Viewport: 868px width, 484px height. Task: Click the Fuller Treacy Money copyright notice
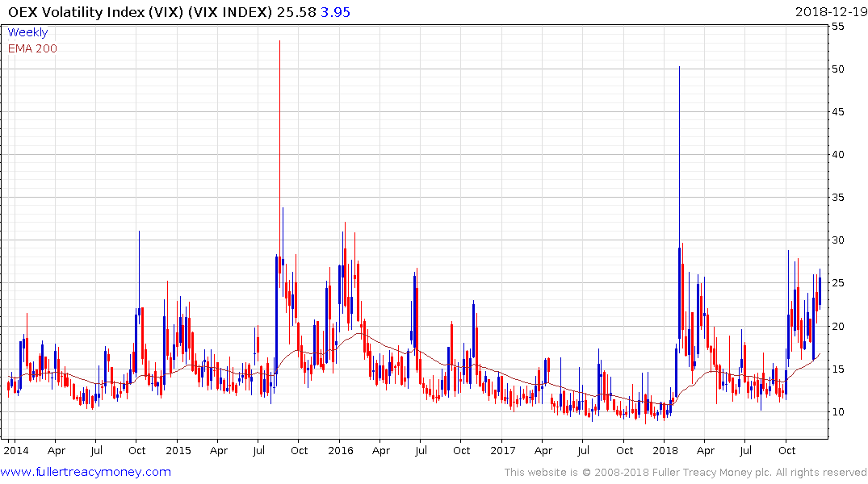point(686,472)
